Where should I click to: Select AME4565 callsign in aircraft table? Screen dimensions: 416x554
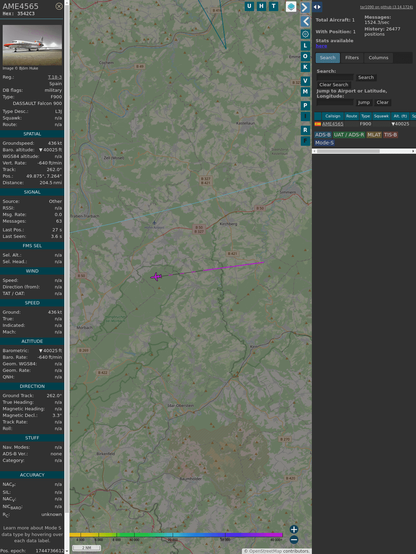333,124
